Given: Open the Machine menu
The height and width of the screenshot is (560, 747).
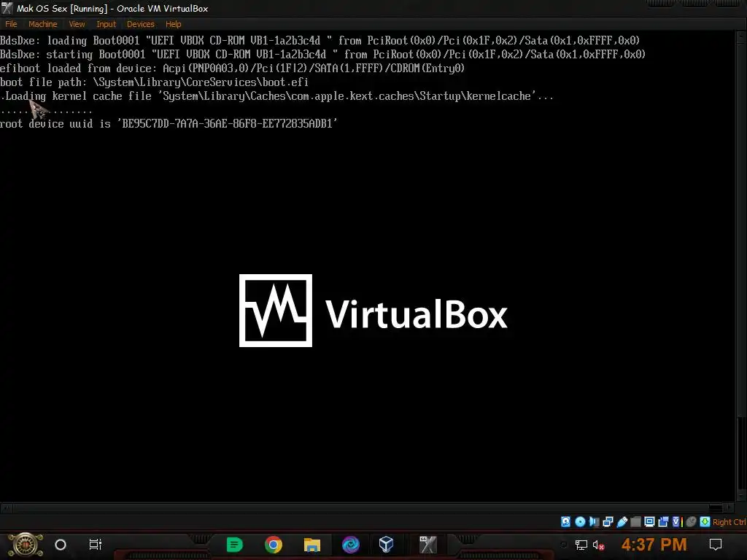Looking at the screenshot, I should [42, 24].
